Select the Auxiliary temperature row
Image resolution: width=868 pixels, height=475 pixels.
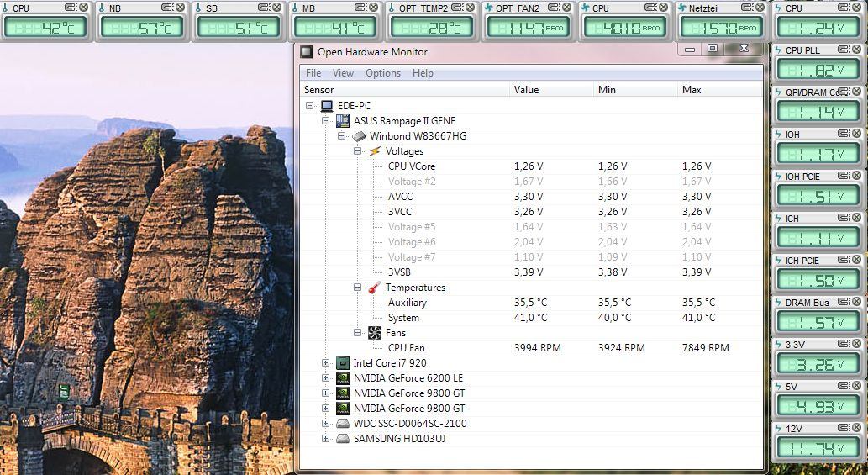(531, 303)
